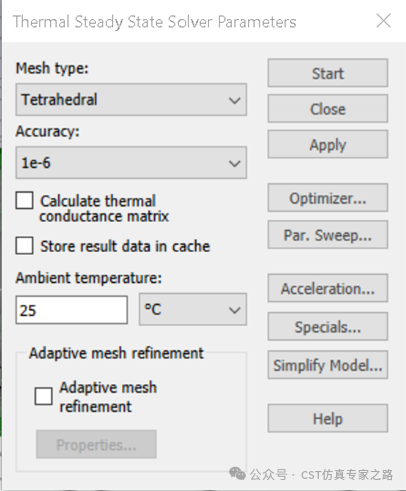Screen dimensions: 406x491
Task: Open the Specials settings
Action: (x=328, y=327)
